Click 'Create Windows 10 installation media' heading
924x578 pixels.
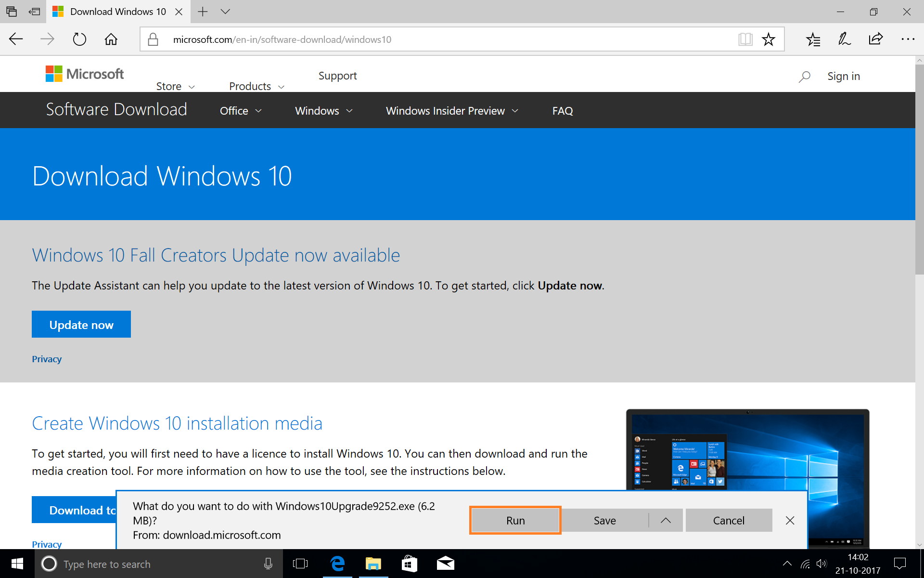(177, 423)
